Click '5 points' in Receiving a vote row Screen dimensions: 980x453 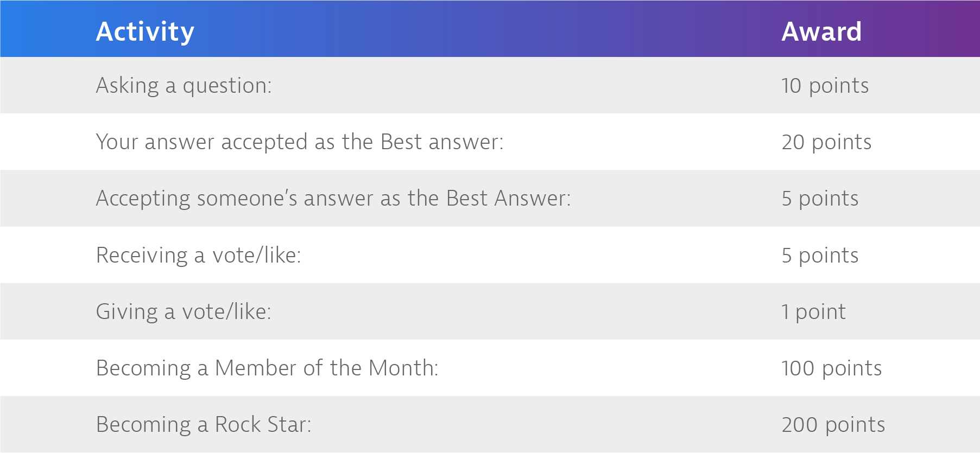(x=820, y=255)
